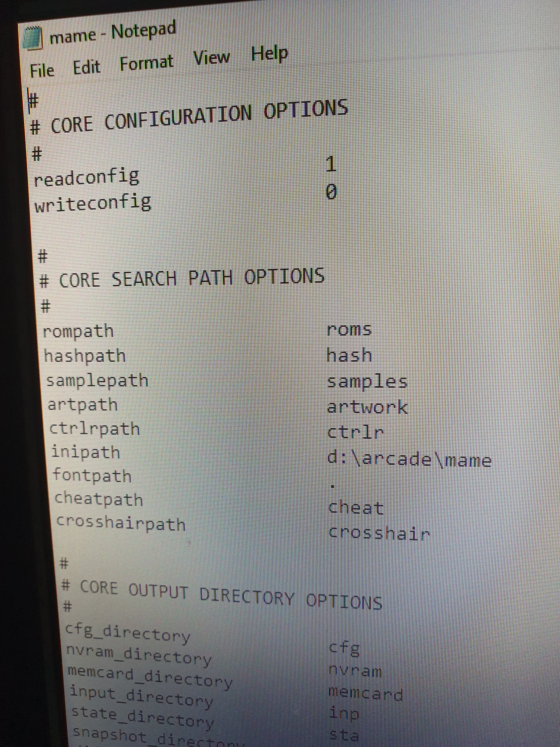Click the writeconfig value '0'
The width and height of the screenshot is (560, 747).
tap(331, 192)
